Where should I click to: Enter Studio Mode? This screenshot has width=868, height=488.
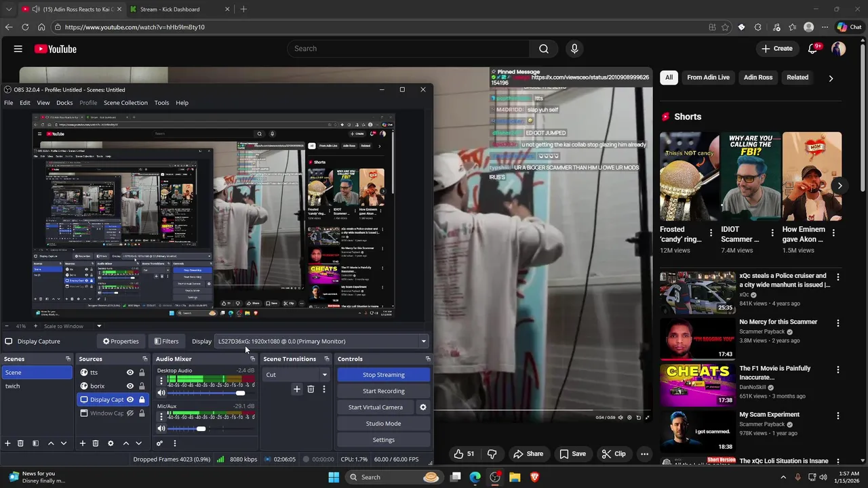pos(383,424)
